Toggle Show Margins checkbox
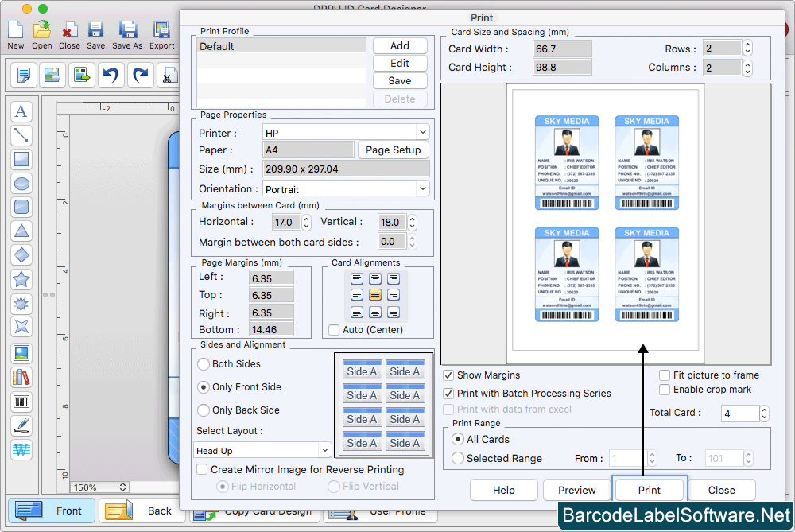The image size is (795, 532). point(448,375)
